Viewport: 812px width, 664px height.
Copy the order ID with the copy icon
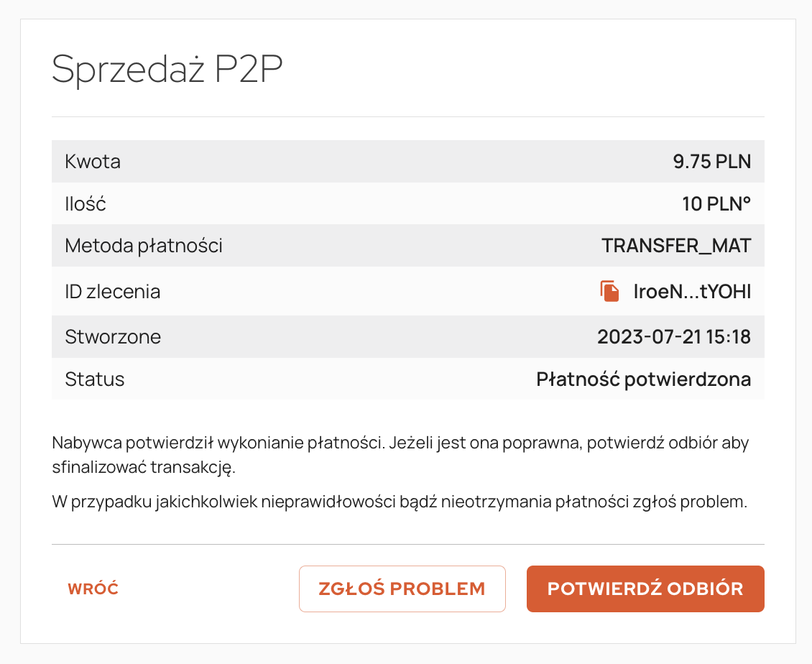[609, 291]
